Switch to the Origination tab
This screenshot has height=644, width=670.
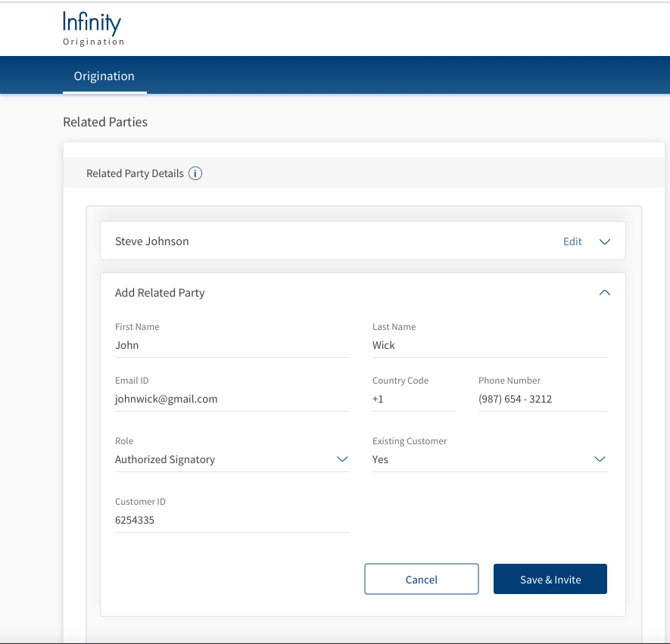104,76
